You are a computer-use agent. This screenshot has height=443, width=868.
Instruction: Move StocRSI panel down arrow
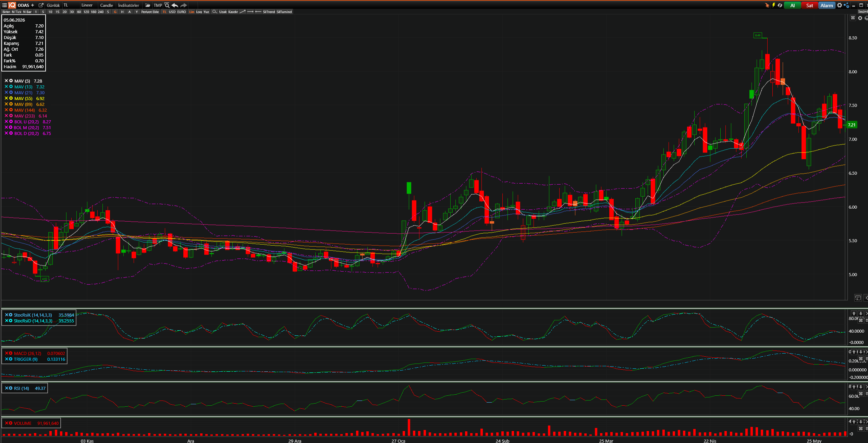pyautogui.click(x=860, y=313)
